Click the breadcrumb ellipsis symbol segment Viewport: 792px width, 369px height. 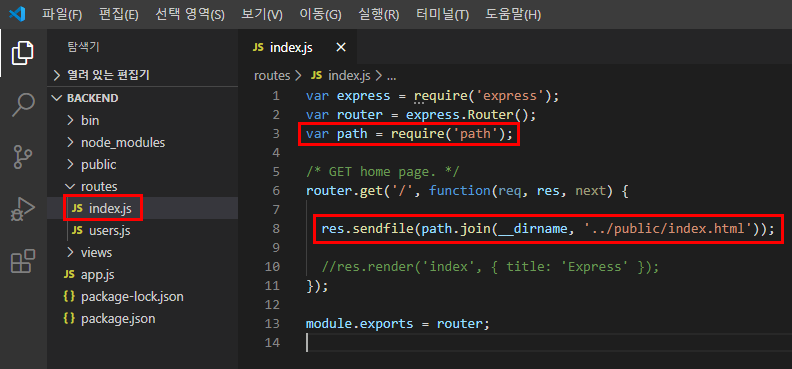tap(391, 76)
